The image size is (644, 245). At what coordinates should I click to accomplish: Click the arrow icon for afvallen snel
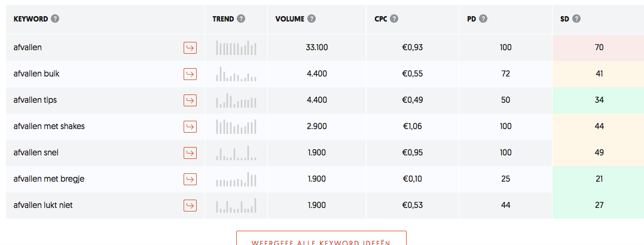tap(190, 152)
